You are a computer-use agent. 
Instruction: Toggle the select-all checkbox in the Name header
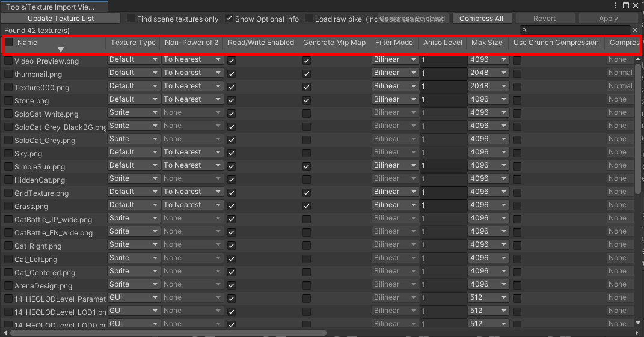pyautogui.click(x=8, y=42)
